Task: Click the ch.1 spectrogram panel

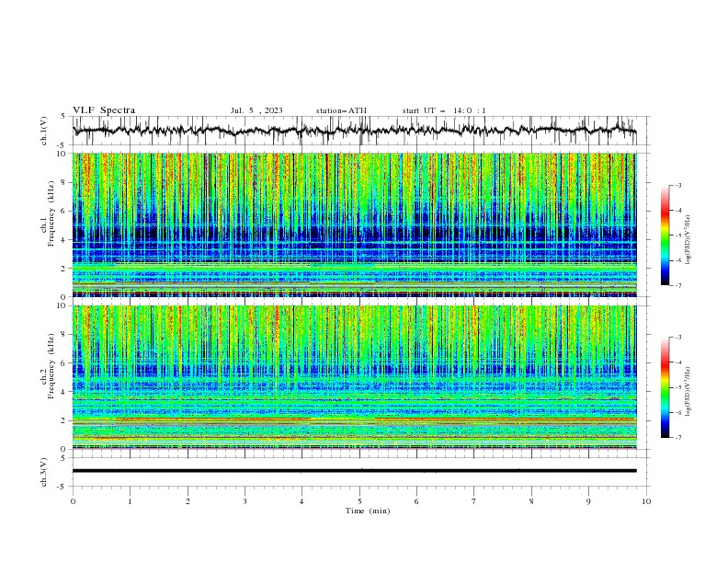Action: coord(354,224)
